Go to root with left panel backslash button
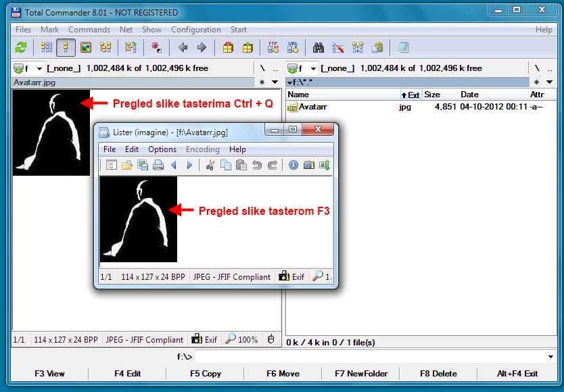The width and height of the screenshot is (564, 392). pos(262,68)
